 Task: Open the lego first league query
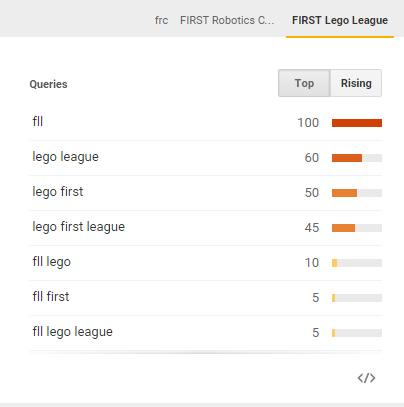click(78, 227)
